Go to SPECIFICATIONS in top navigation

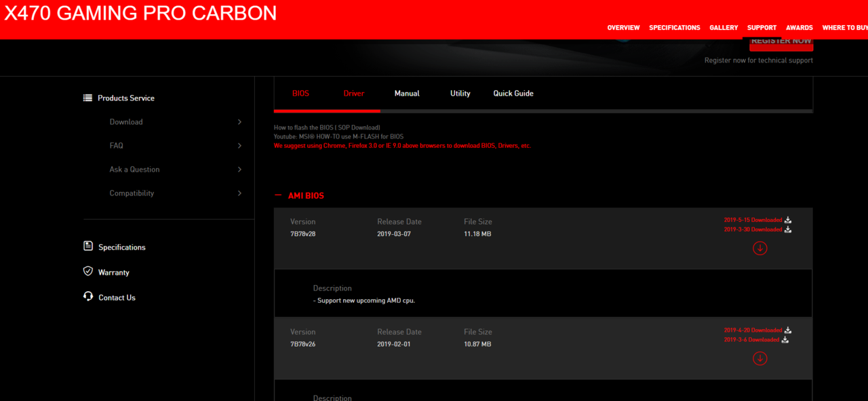tap(675, 28)
